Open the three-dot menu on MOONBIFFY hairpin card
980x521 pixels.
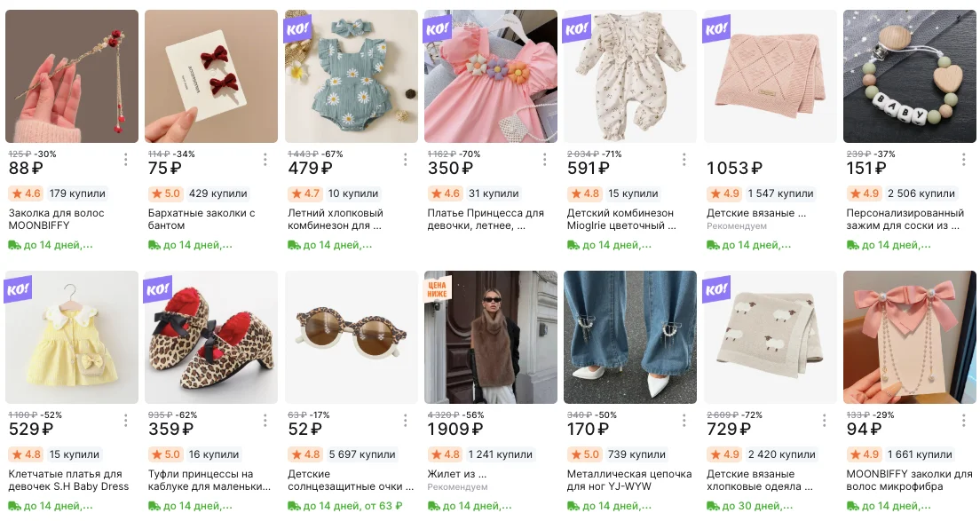coord(124,160)
